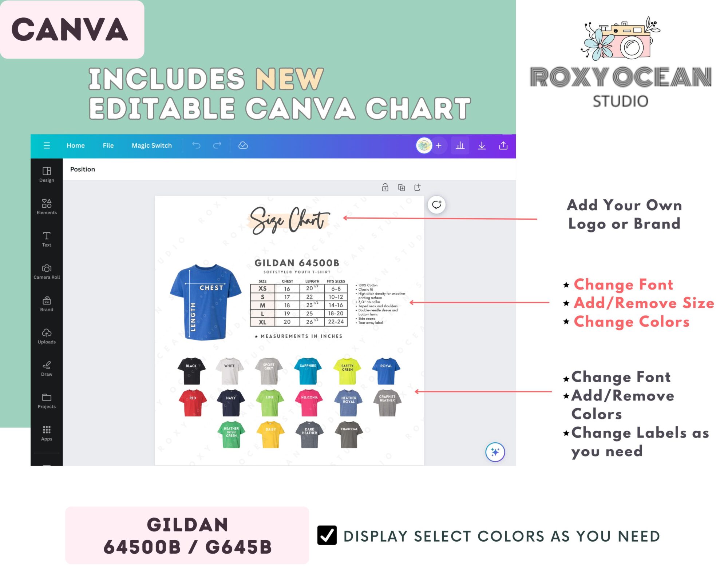Click Magic Switch menu option

click(151, 145)
